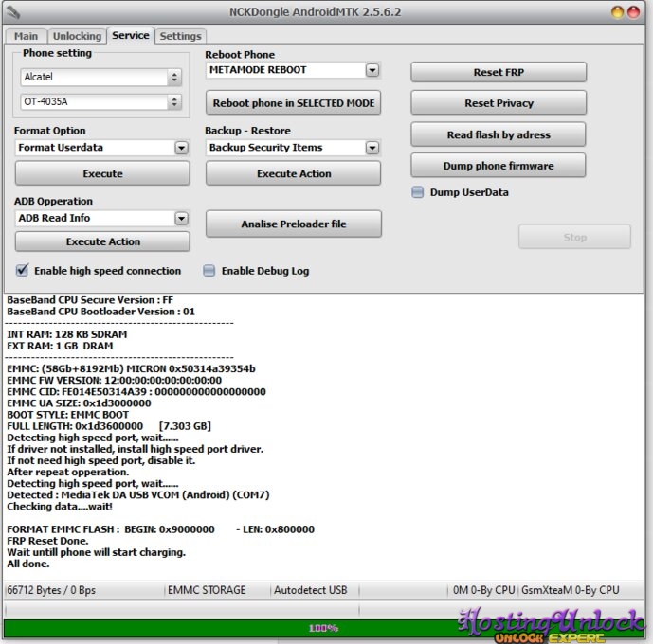Toggle the Dump UserData checkbox
This screenshot has width=653, height=644.
[417, 192]
